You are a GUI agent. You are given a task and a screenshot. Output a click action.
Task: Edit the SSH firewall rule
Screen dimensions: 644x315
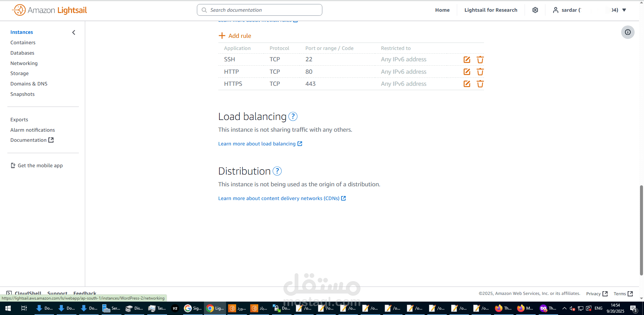[467, 60]
